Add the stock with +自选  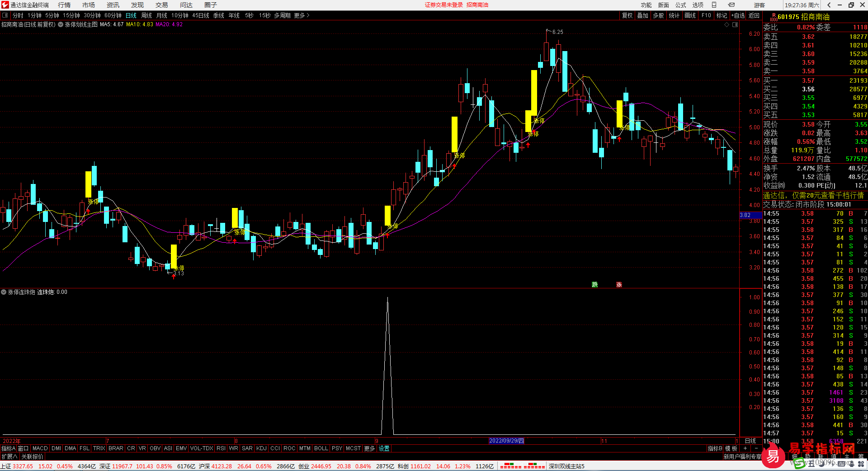[x=738, y=15]
